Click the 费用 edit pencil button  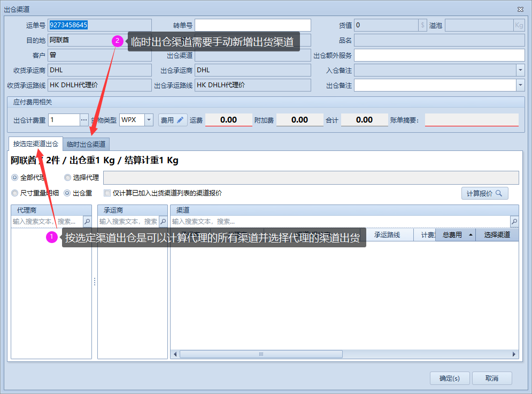point(173,120)
